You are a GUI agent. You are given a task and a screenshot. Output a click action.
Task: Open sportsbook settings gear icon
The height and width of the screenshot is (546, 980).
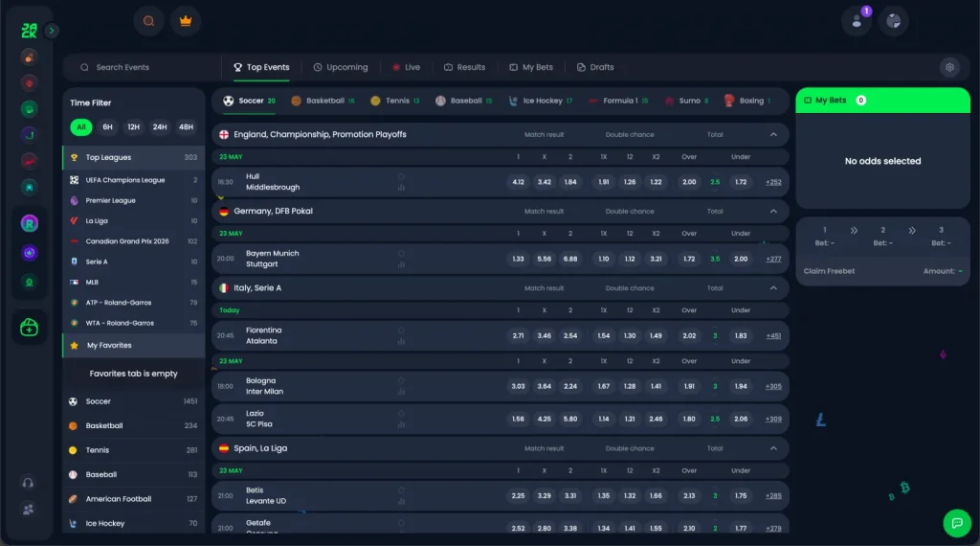pos(949,68)
